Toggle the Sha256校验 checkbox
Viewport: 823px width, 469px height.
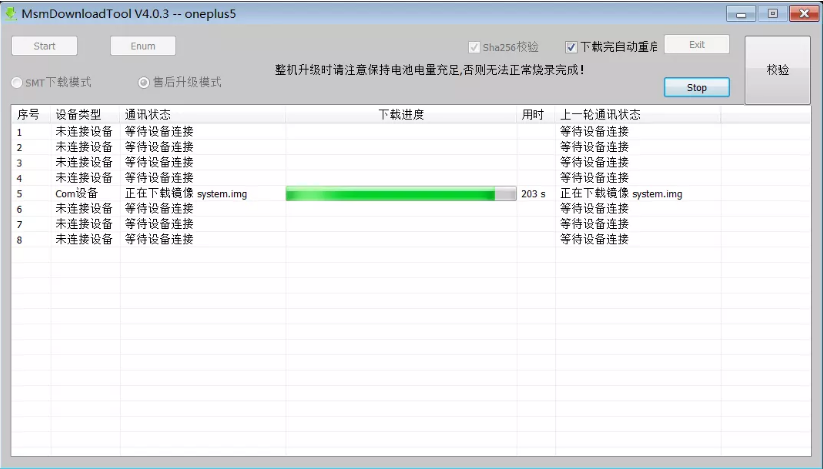474,47
